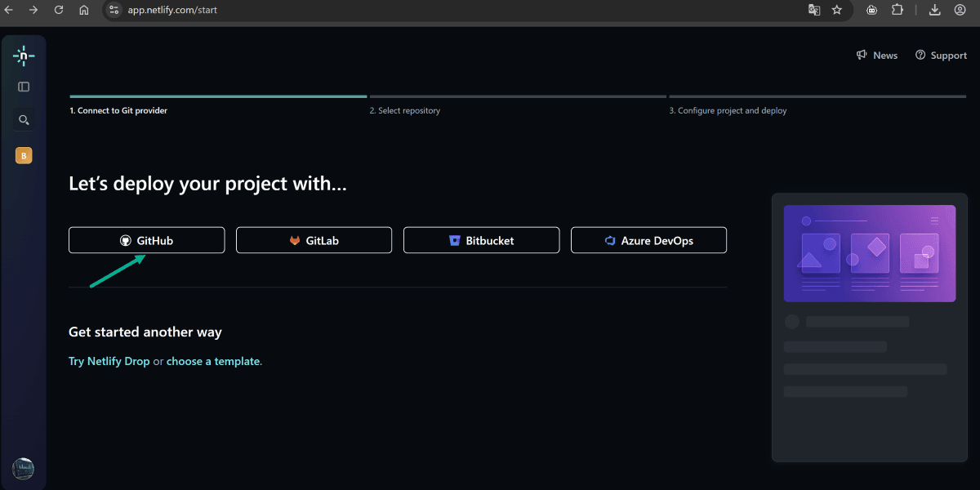Click the translate page icon
Viewport: 980px width, 490px height.
[x=813, y=11]
